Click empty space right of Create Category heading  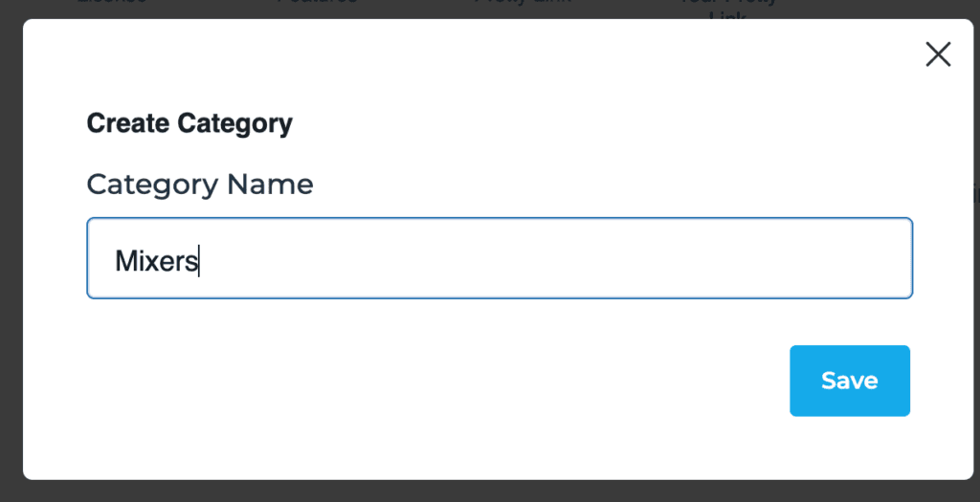click(x=574, y=123)
